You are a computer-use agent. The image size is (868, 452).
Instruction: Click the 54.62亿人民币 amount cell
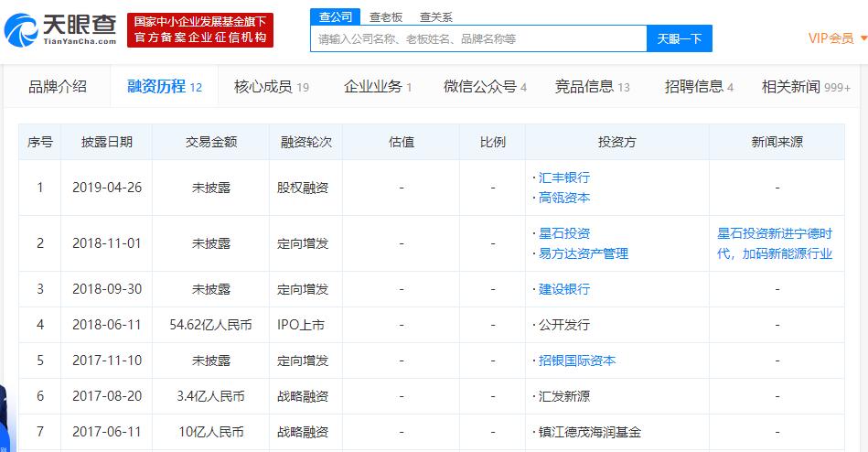[x=211, y=325]
